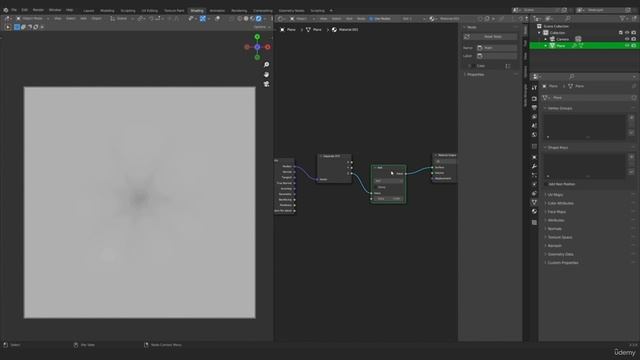Expand the Custom Properties panel
This screenshot has width=640, height=360.
[x=563, y=263]
